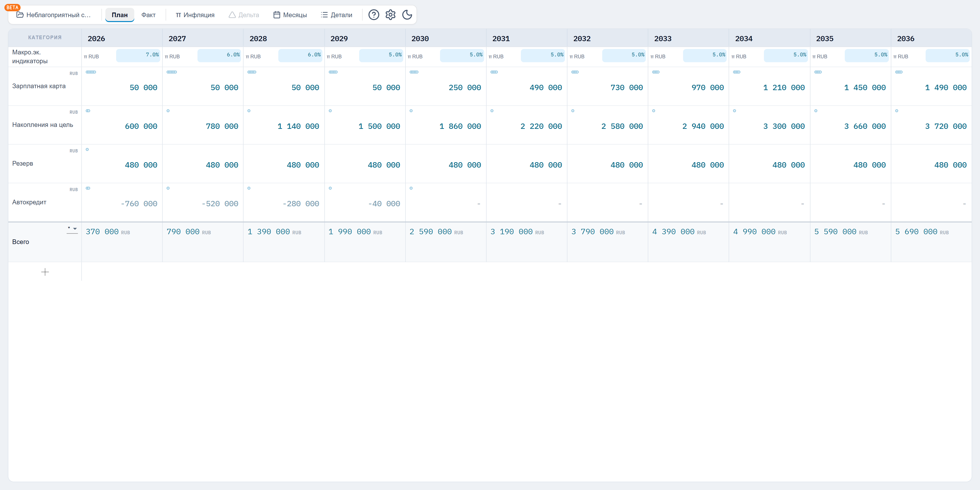Open the Неблагоприятный с… scenario selector
The image size is (980, 490).
pos(54,15)
